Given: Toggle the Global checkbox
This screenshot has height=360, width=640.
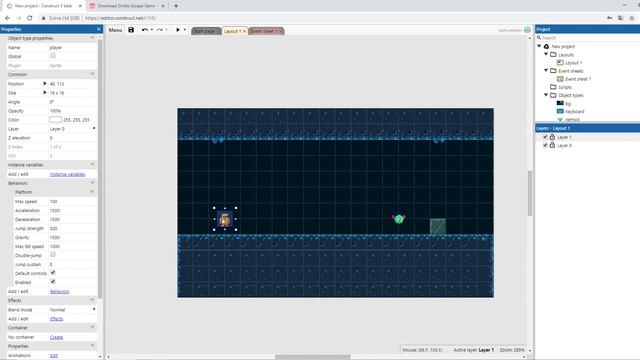Looking at the screenshot, I should tap(53, 56).
